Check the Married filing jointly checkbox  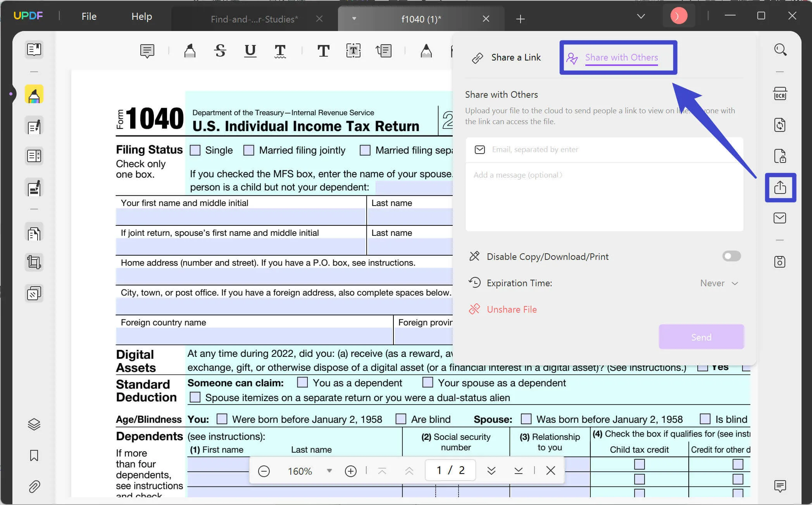point(249,150)
